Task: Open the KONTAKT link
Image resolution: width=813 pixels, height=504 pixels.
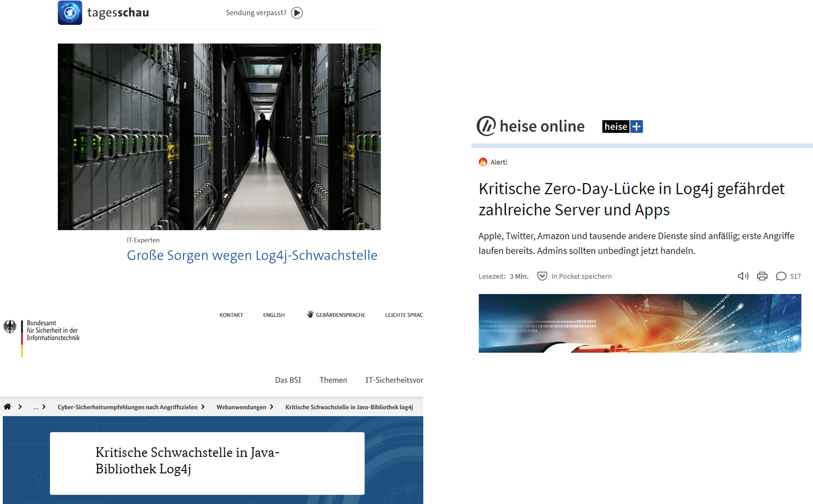Action: [231, 315]
